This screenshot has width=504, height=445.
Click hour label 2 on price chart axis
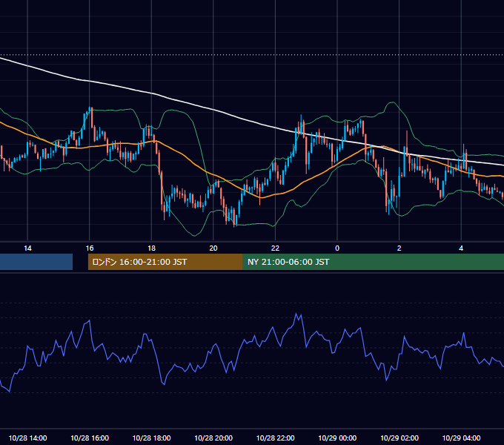399,248
